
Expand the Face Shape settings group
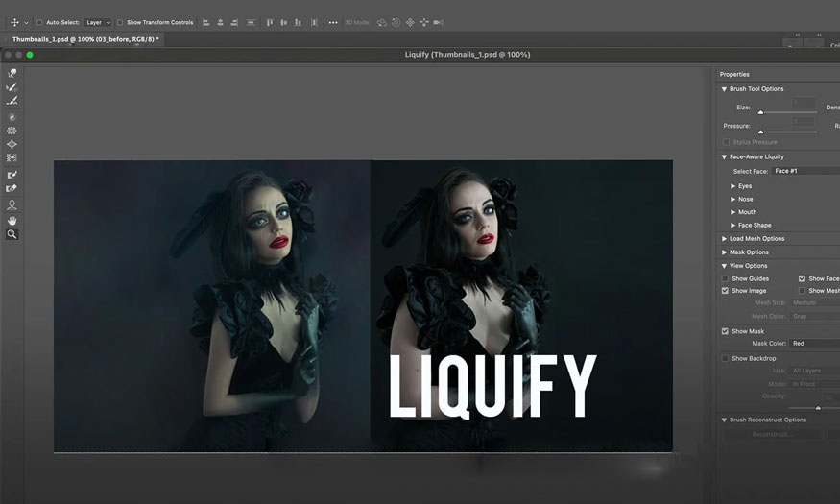[x=732, y=225]
